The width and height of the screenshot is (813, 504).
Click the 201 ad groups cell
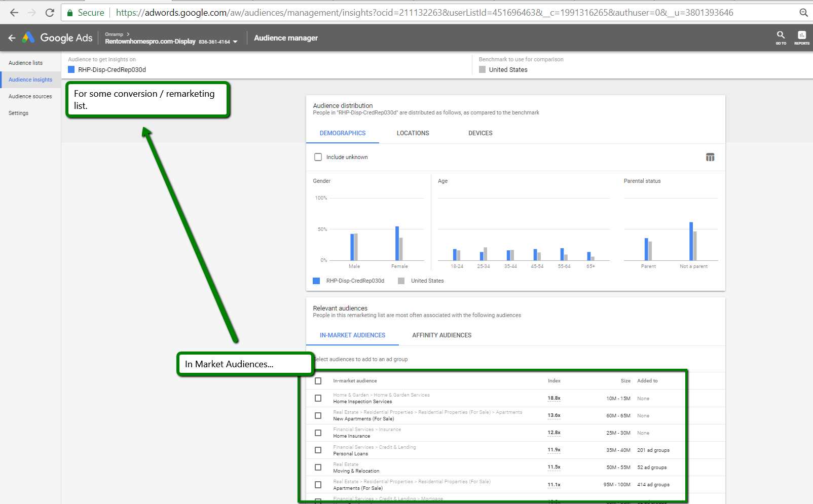point(653,450)
